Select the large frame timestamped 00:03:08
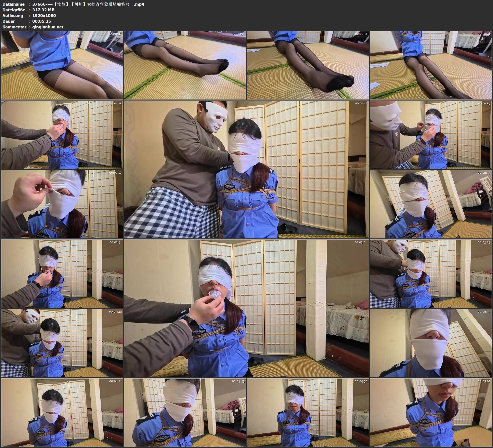 click(246, 308)
